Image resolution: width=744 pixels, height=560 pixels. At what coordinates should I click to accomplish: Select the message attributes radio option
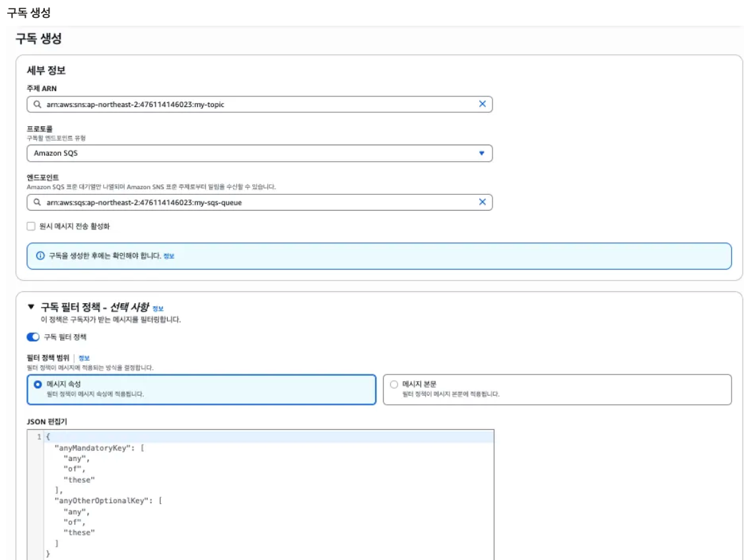(38, 384)
